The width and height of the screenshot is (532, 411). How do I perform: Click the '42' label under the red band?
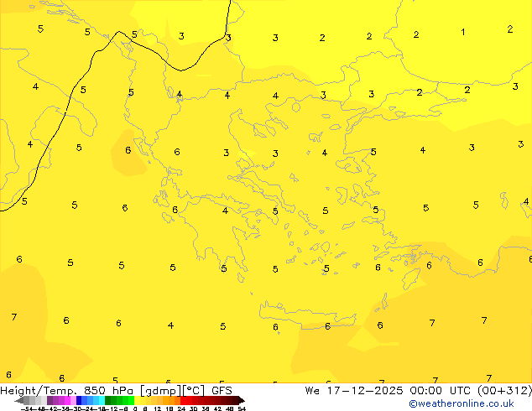tap(217, 408)
